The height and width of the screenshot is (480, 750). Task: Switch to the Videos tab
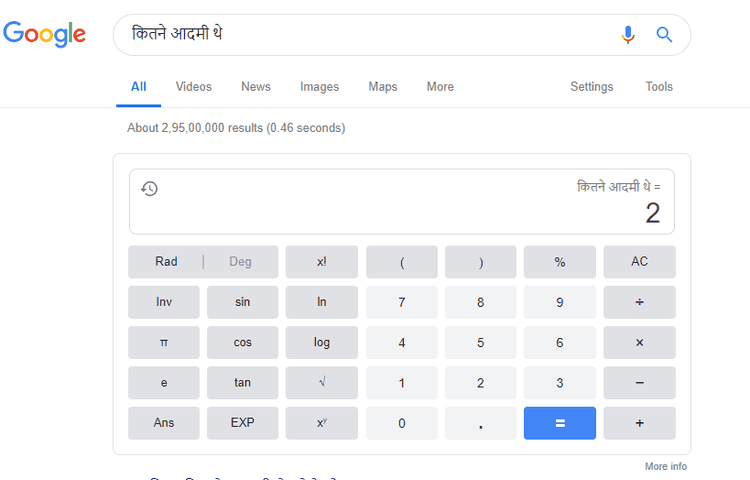tap(193, 87)
